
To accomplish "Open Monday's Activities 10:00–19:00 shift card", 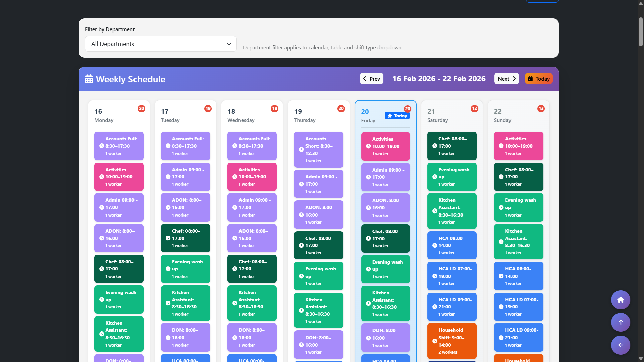I will pyautogui.click(x=119, y=177).
